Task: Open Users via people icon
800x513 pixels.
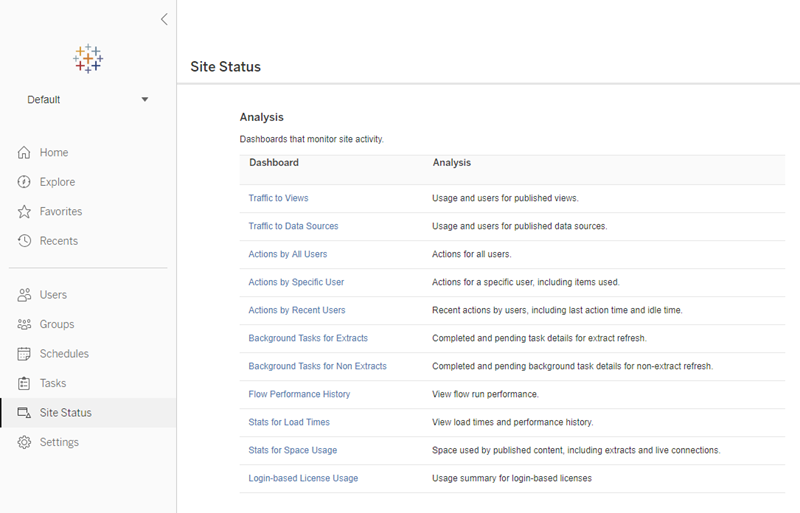Action: tap(24, 295)
